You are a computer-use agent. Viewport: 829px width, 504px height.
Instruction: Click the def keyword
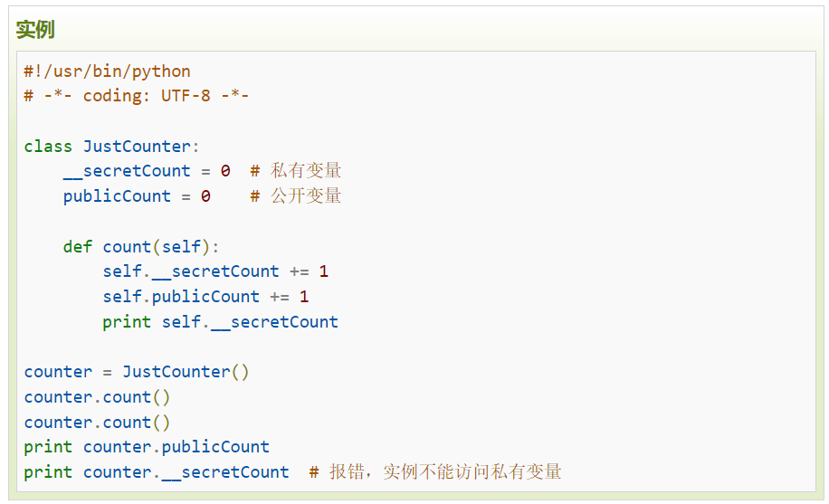[x=78, y=247]
